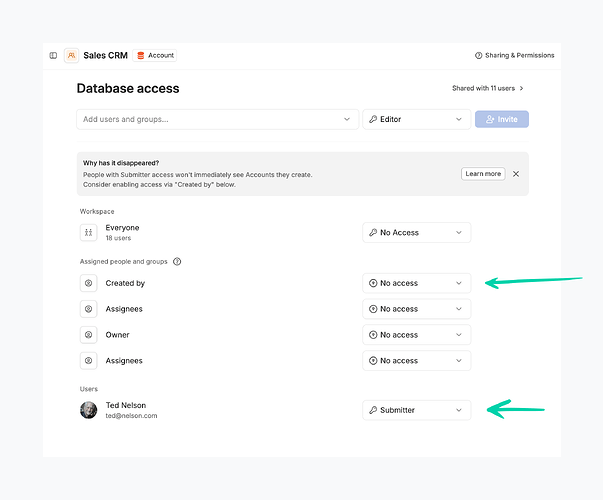Focus the Add users and groups field
The image size is (603, 500).
click(210, 119)
